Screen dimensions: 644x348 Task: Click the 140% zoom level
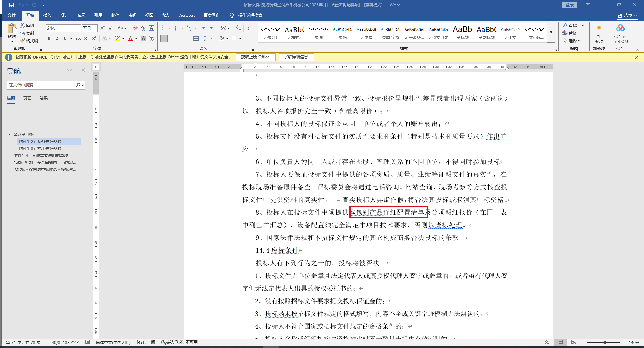tap(634, 342)
